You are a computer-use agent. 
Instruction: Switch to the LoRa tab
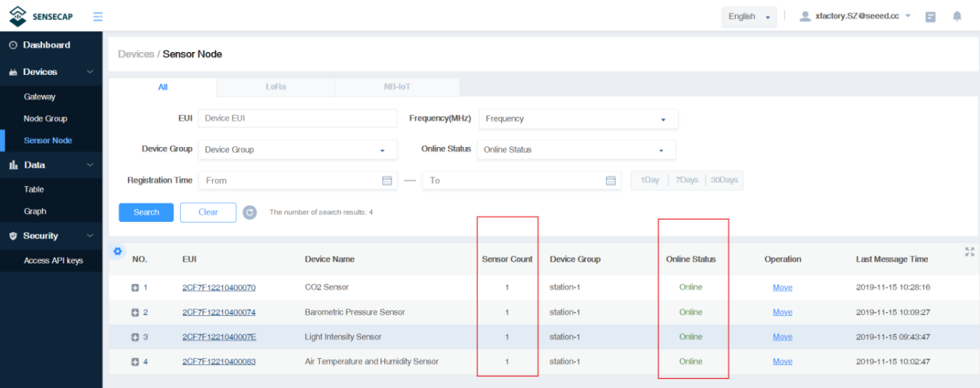coord(276,87)
